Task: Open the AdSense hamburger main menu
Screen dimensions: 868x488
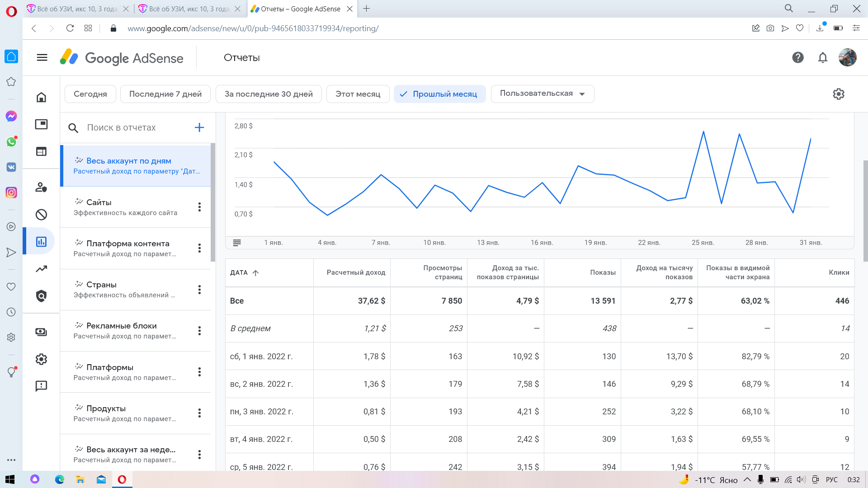Action: coord(42,57)
